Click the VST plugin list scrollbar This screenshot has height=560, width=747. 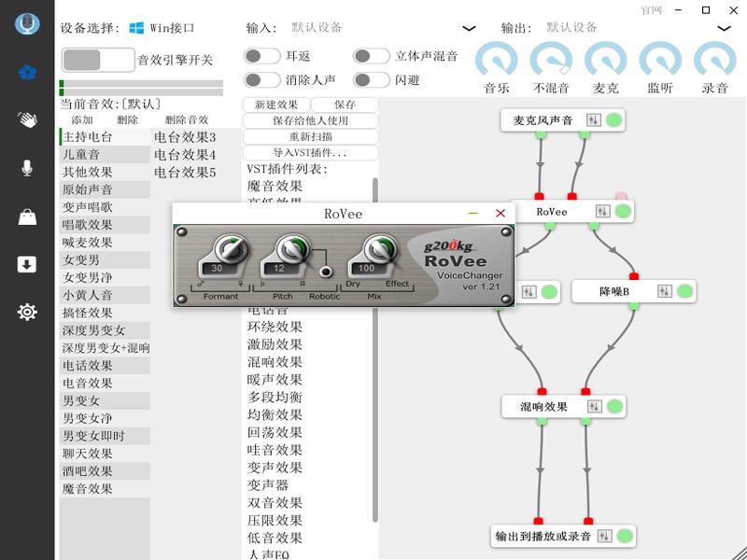pos(375,350)
